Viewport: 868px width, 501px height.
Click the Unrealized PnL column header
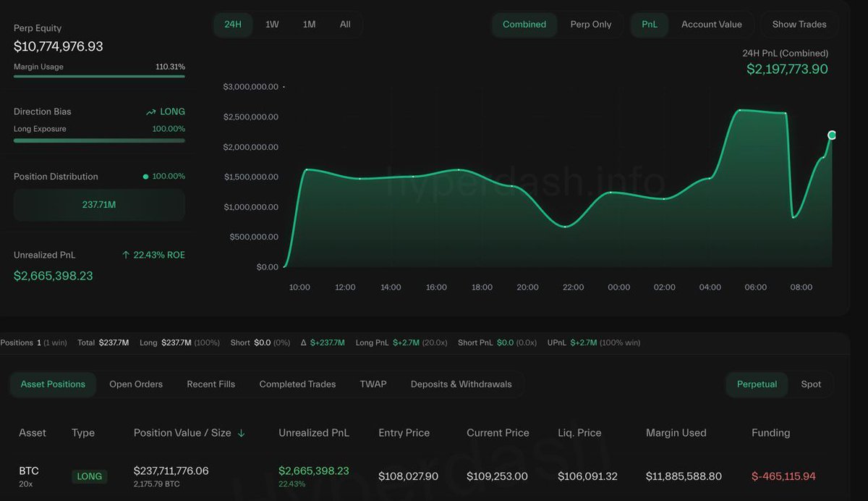pos(314,432)
